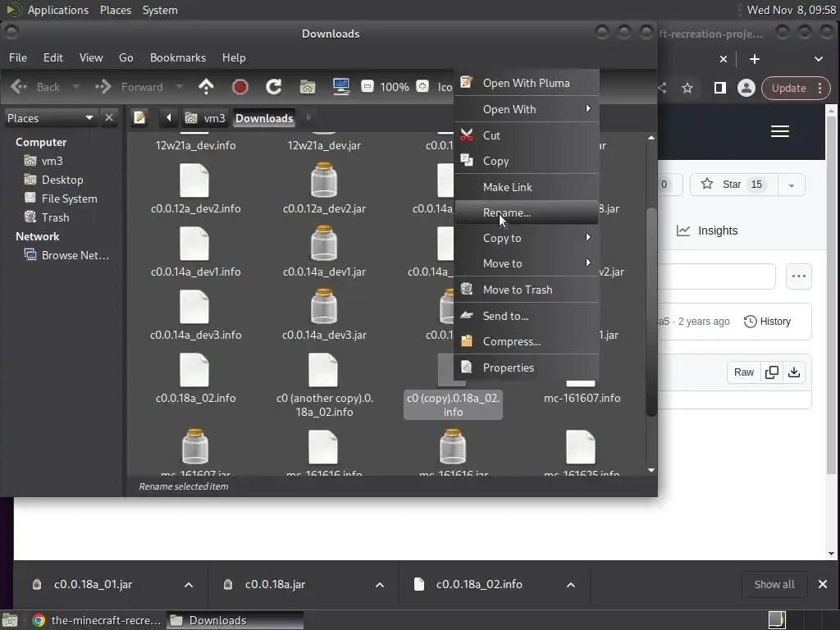The image size is (840, 630).
Task: Download raw file icon in browser
Action: coord(794,372)
